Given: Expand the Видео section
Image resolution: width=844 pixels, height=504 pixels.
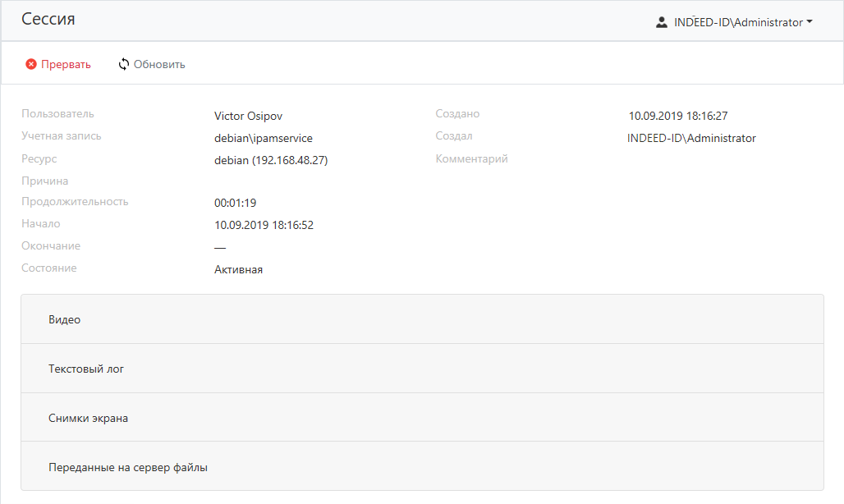Looking at the screenshot, I should [x=65, y=319].
